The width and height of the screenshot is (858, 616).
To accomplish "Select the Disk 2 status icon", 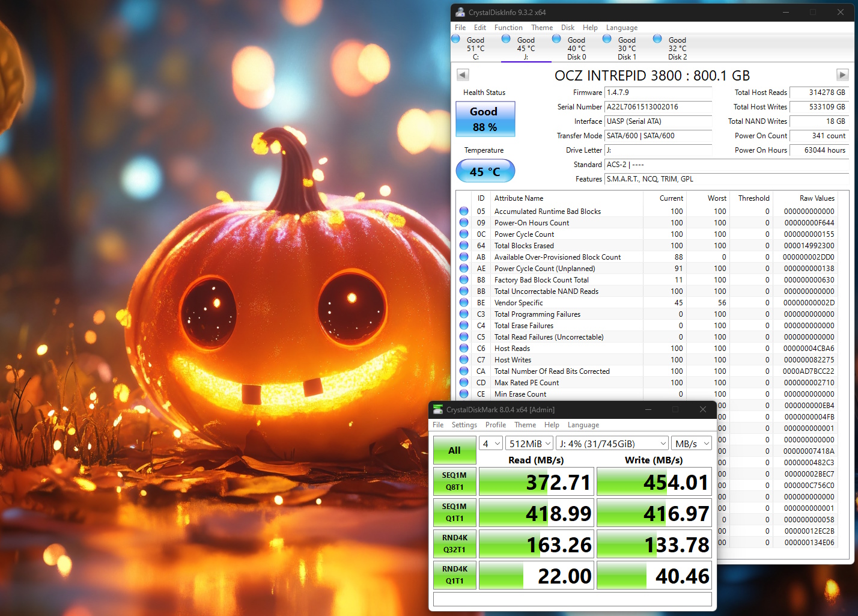I will click(x=658, y=39).
